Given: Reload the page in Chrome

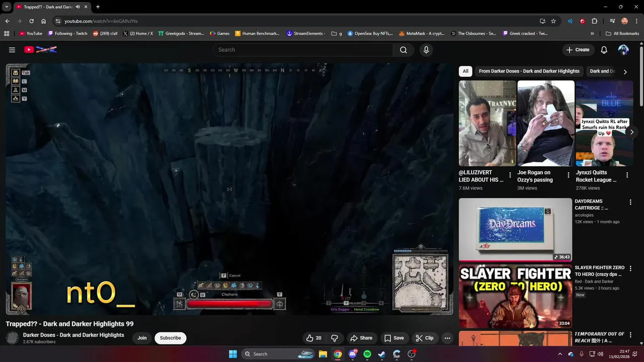Looking at the screenshot, I should 31,21.
